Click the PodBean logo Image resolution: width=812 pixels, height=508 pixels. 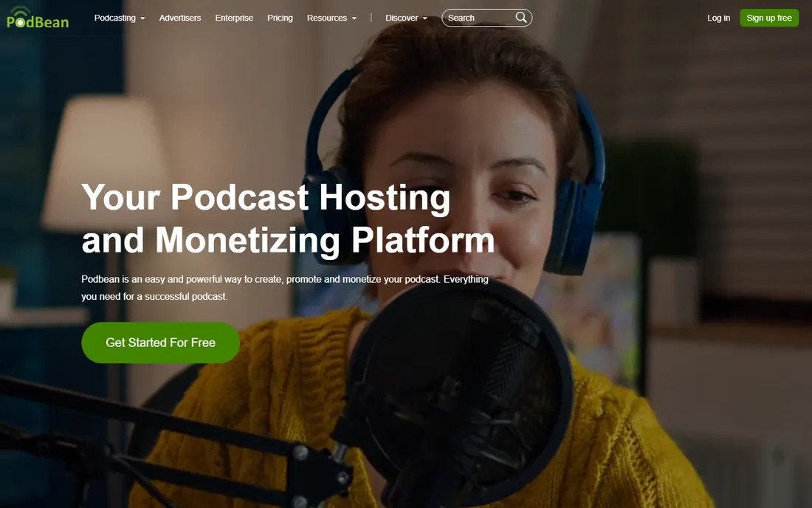[38, 17]
